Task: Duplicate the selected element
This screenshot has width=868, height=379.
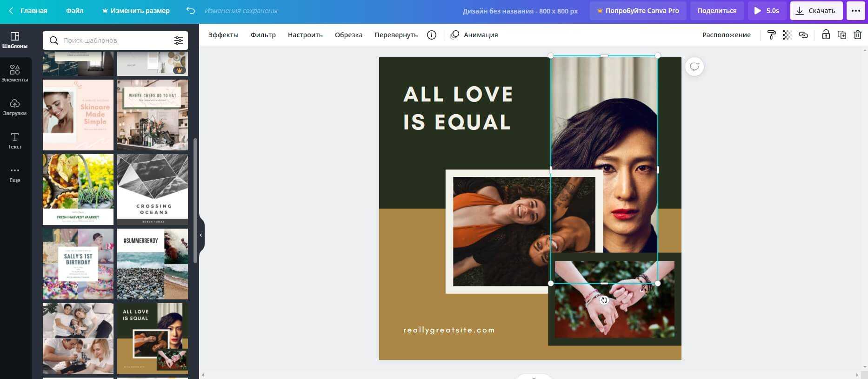Action: point(842,35)
